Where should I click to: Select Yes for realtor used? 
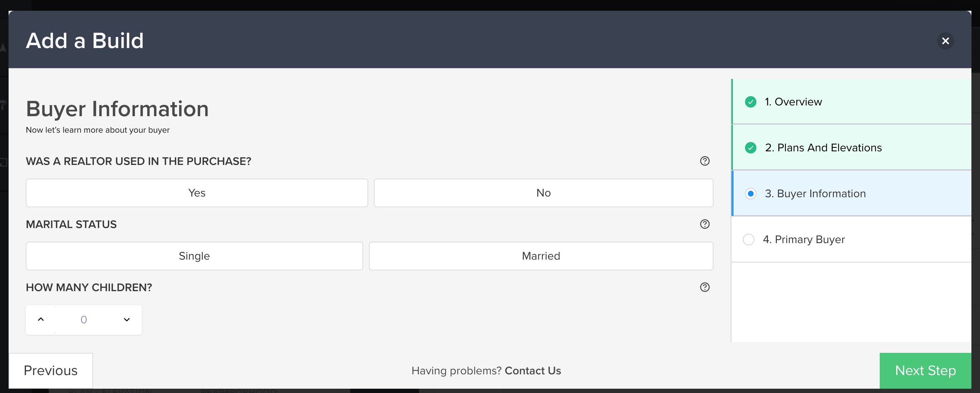197,193
